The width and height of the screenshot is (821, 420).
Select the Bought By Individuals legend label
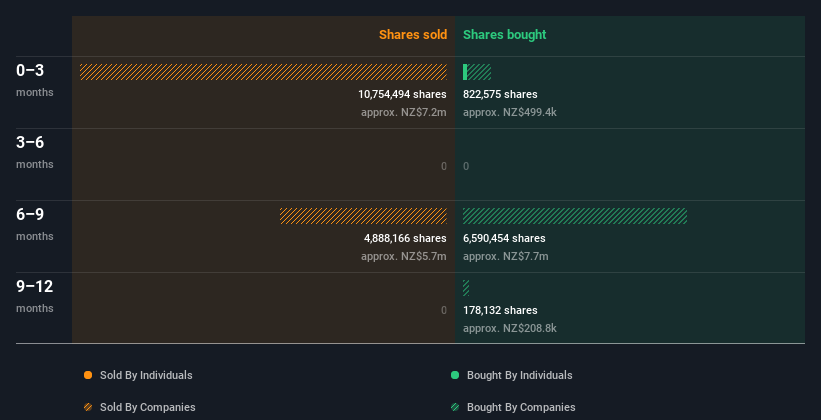pyautogui.click(x=519, y=375)
